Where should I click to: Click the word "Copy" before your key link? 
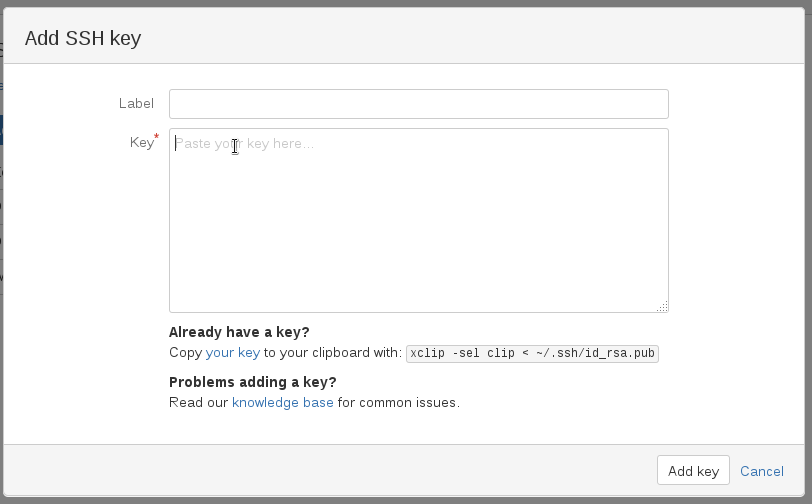185,353
